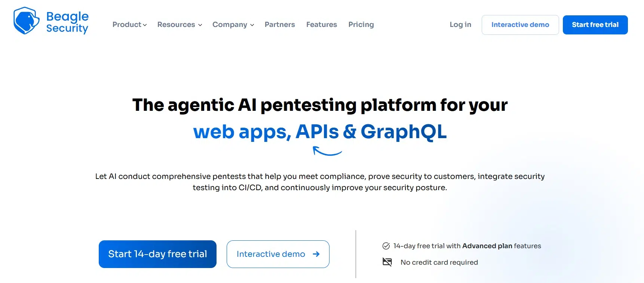Click the Log in link

coord(460,24)
